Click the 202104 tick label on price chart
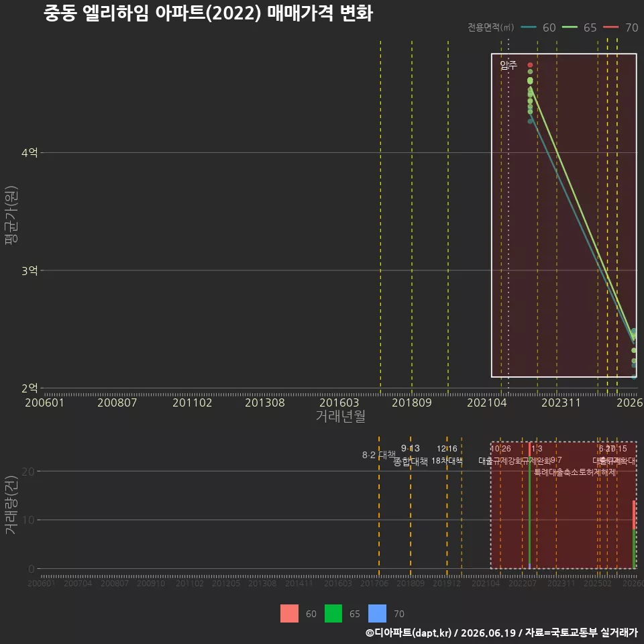This screenshot has height=644, width=644. click(x=487, y=402)
